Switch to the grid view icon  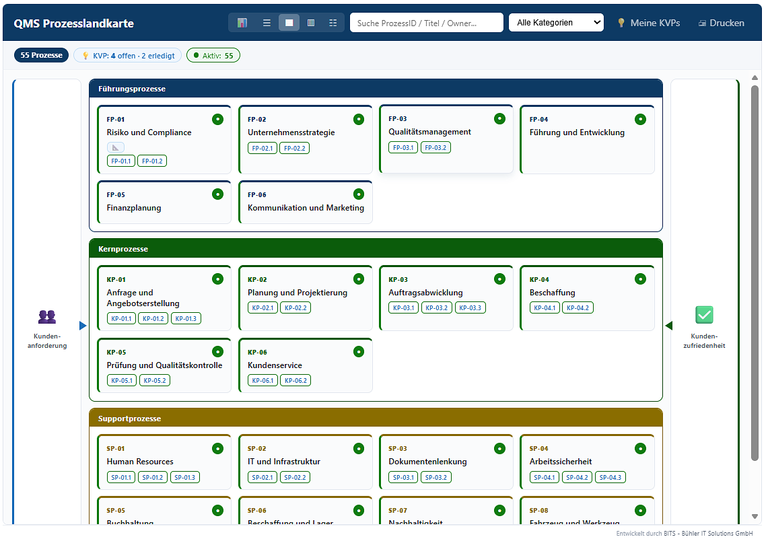click(x=333, y=23)
